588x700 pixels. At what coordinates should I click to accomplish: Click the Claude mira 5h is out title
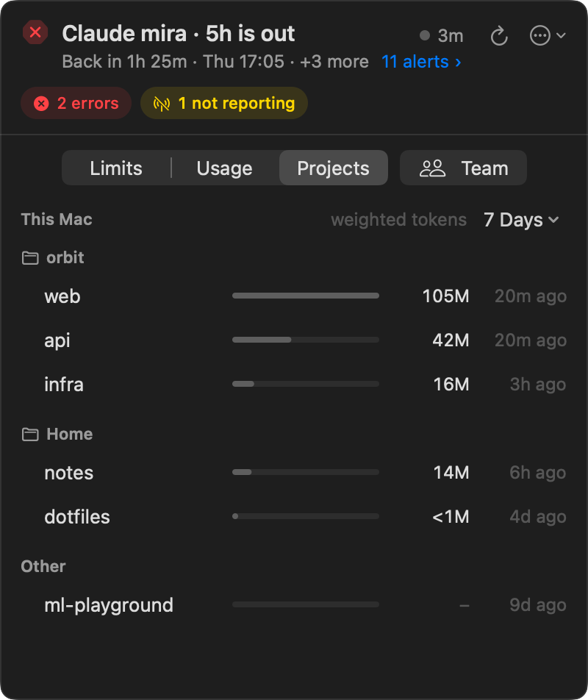click(179, 34)
